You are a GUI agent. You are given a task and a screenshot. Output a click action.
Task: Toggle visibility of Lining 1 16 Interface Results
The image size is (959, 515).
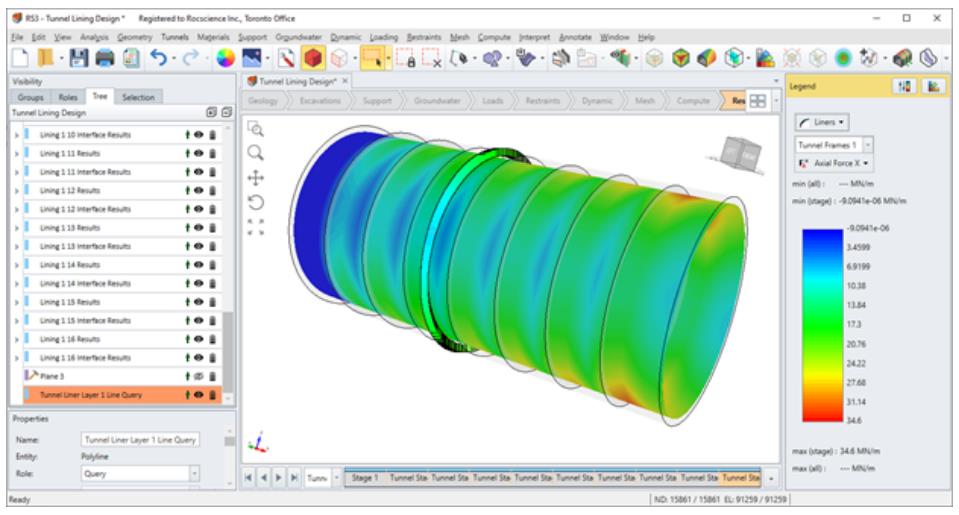coord(200,358)
